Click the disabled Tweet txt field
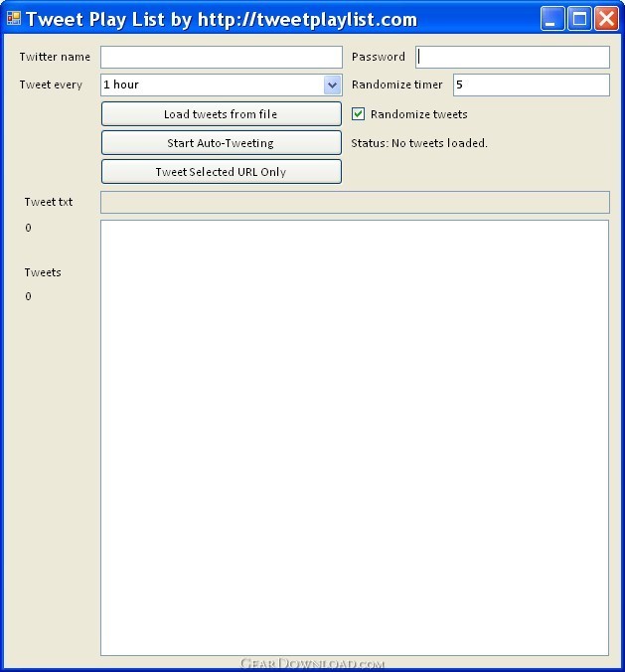The image size is (625, 672). (355, 203)
